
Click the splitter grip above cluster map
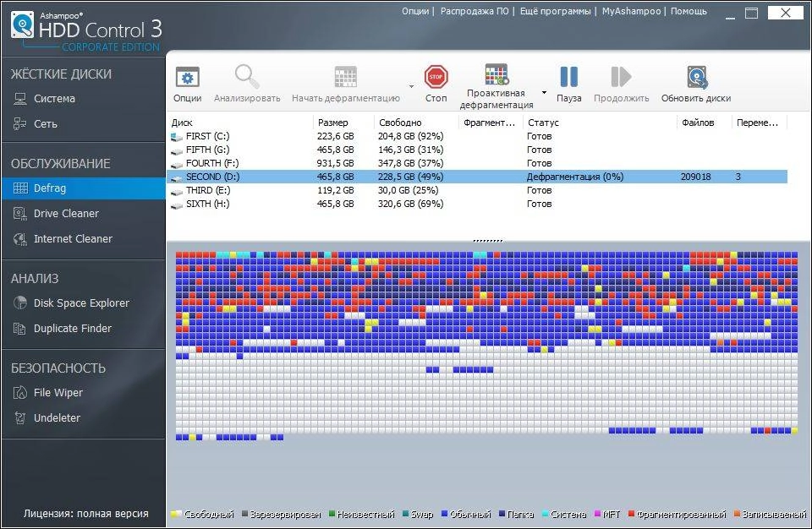pyautogui.click(x=488, y=241)
